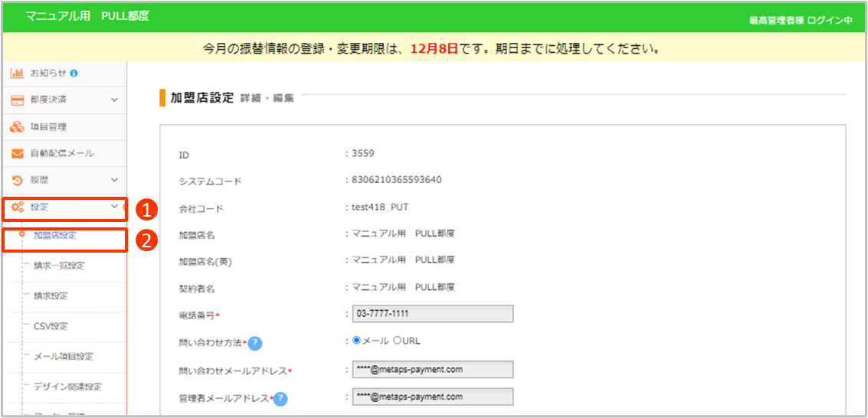Select the URL radio button
Screen dimensions: 868x418
[398, 341]
